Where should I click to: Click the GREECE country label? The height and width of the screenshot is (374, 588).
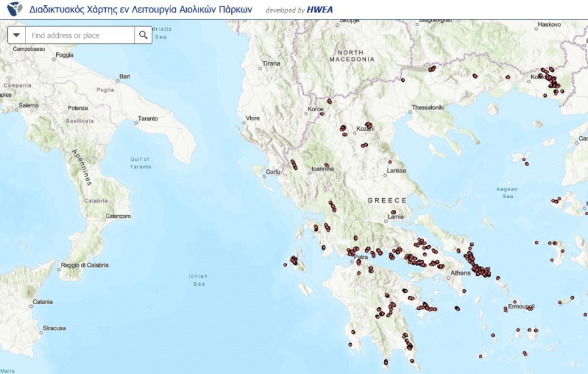pyautogui.click(x=387, y=200)
